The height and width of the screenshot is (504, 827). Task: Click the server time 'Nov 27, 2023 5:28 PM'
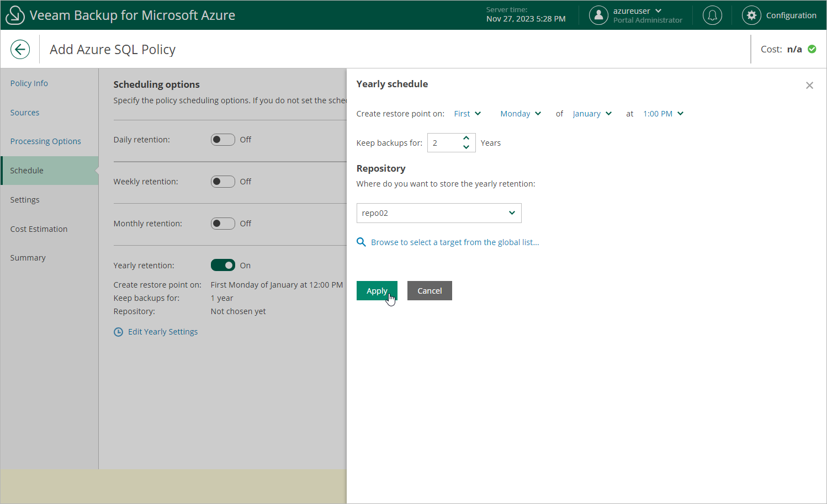[526, 19]
